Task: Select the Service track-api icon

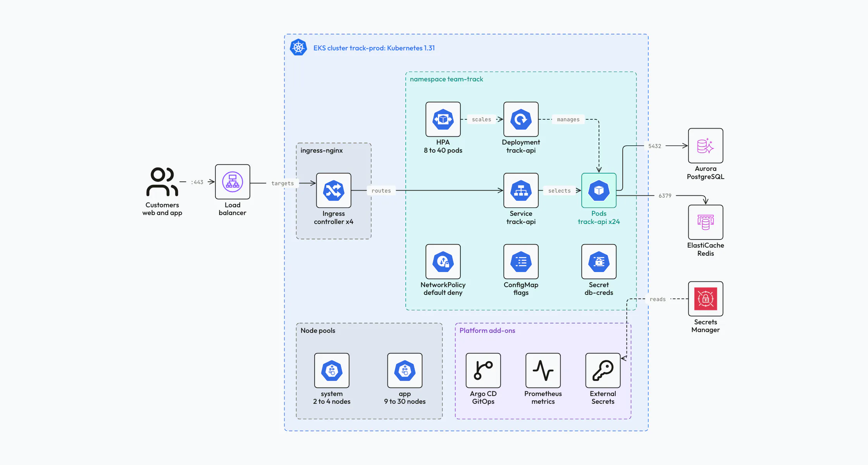Action: 521,190
